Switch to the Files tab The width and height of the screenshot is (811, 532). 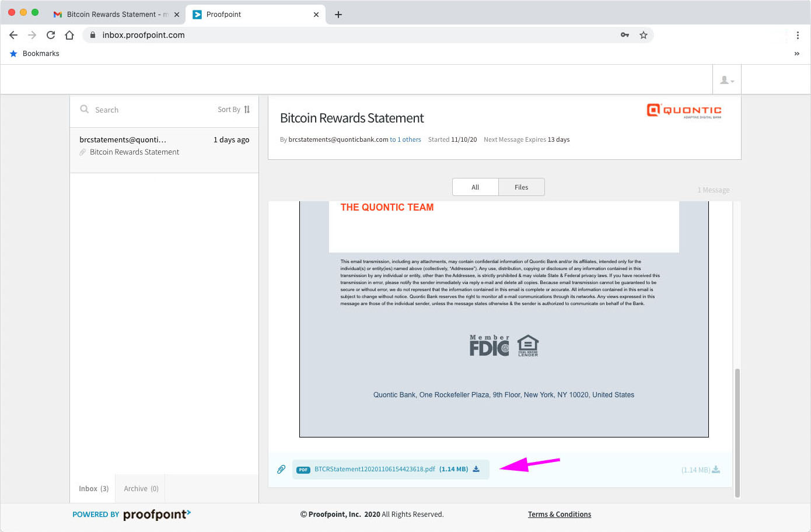pos(522,187)
